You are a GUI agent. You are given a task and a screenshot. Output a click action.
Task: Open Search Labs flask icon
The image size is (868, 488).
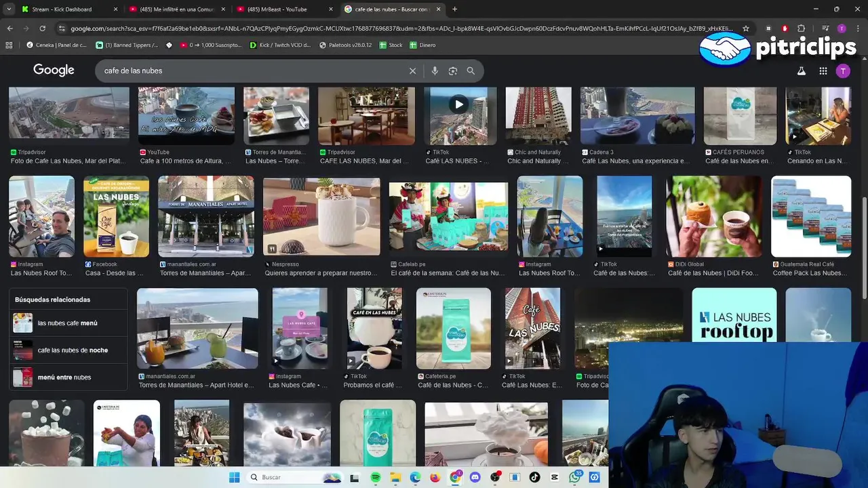tap(801, 70)
